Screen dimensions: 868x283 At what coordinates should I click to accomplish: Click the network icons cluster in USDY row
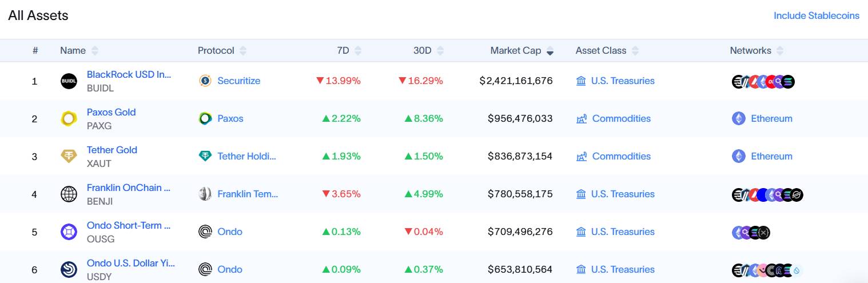click(767, 270)
